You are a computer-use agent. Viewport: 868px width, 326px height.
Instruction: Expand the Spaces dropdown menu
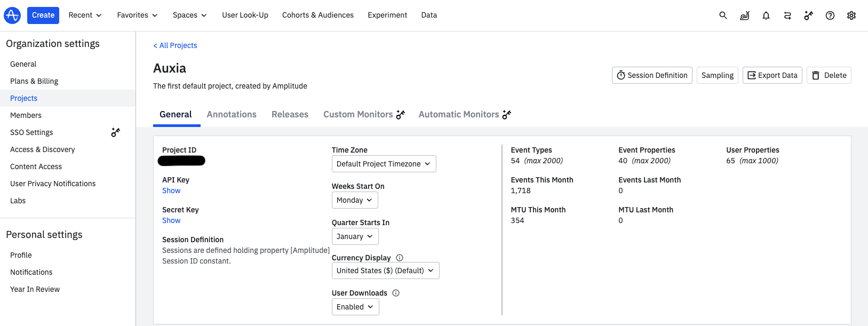coord(189,15)
